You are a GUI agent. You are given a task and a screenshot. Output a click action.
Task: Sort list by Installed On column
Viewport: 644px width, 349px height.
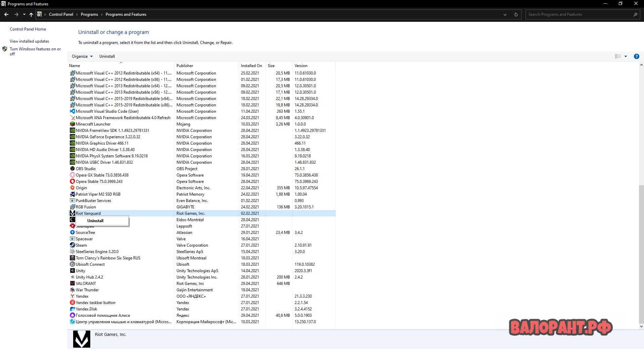(251, 66)
